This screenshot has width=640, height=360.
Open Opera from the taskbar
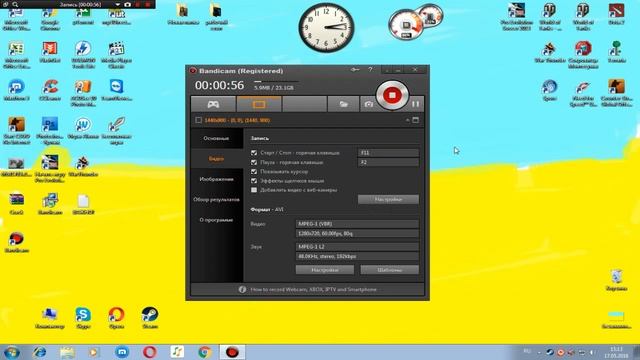(149, 352)
